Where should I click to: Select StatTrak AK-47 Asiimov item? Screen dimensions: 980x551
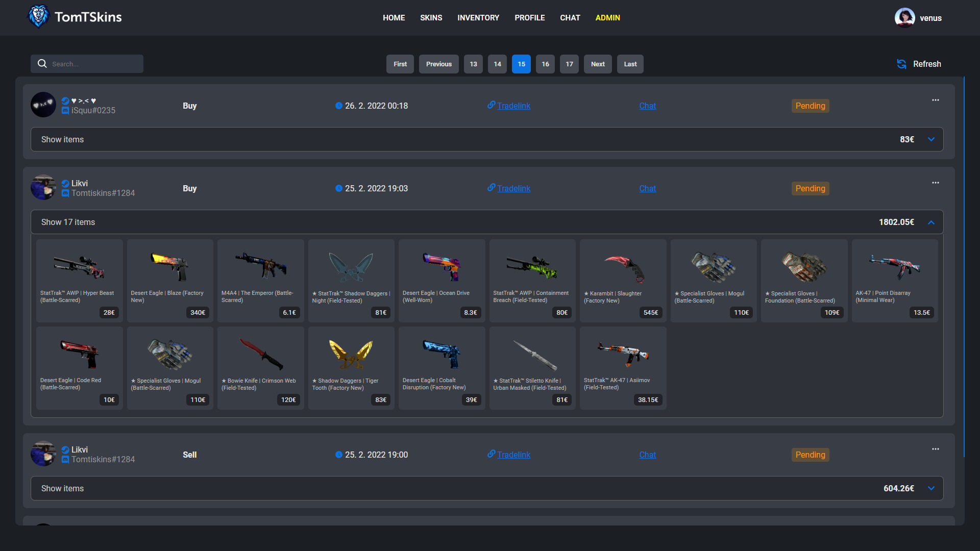623,368
